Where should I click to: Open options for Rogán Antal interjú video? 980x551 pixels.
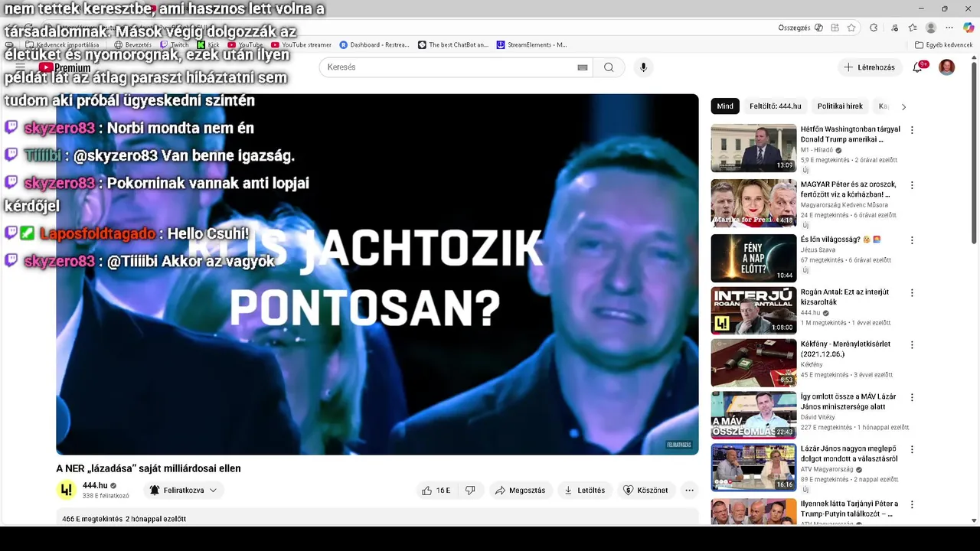[x=911, y=293]
